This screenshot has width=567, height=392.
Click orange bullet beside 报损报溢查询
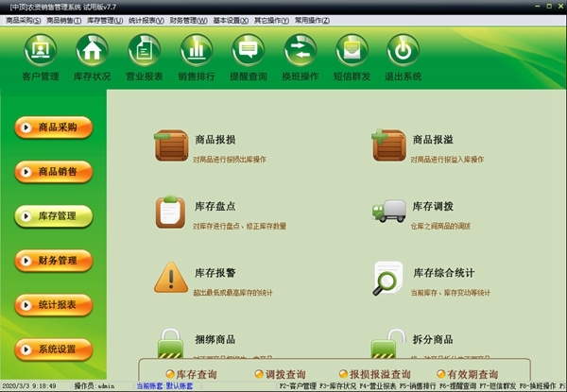344,374
